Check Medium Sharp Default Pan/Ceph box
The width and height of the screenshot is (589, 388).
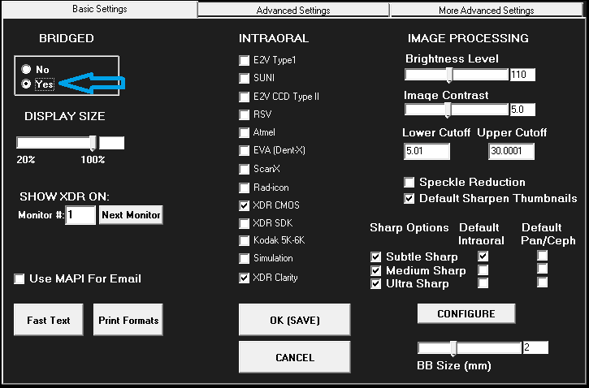coord(542,269)
